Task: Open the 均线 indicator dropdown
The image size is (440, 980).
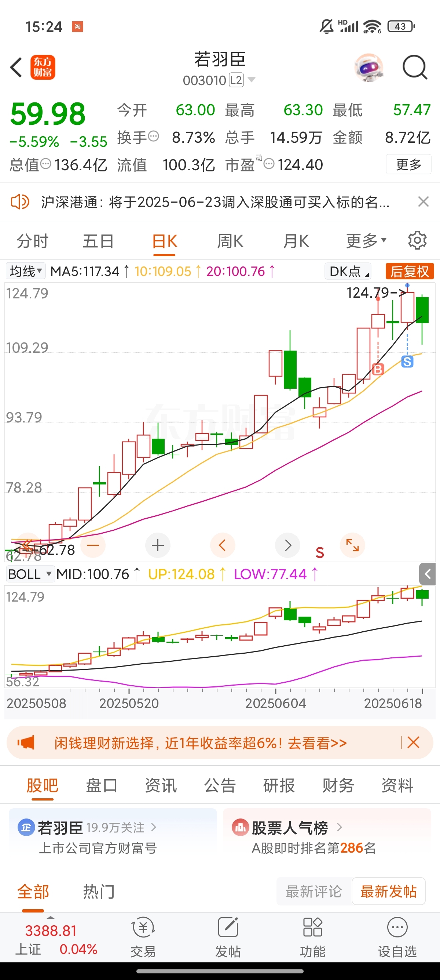Action: click(x=25, y=271)
